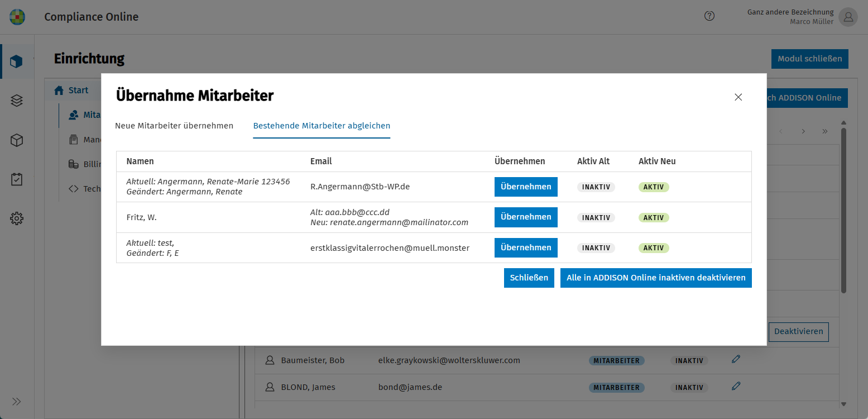The width and height of the screenshot is (868, 419).
Task: Click the Deaktivieren button in background
Action: coord(798,331)
